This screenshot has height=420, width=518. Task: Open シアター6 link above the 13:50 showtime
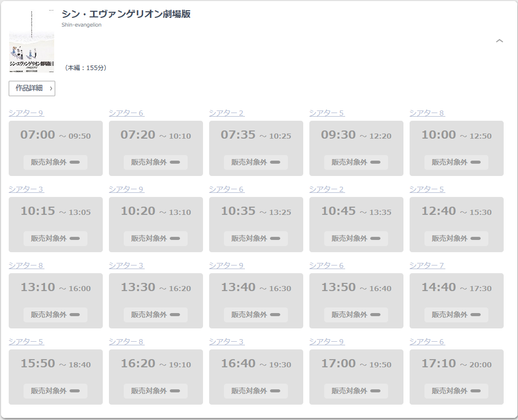327,266
